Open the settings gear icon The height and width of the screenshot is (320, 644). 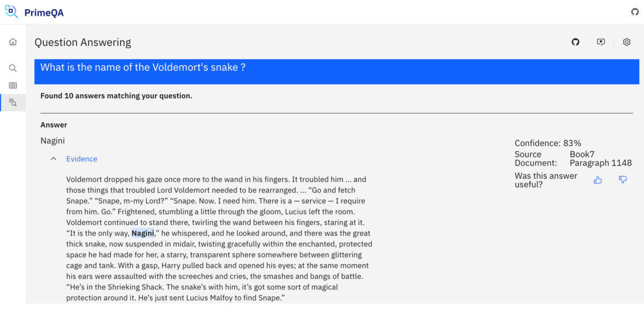627,42
